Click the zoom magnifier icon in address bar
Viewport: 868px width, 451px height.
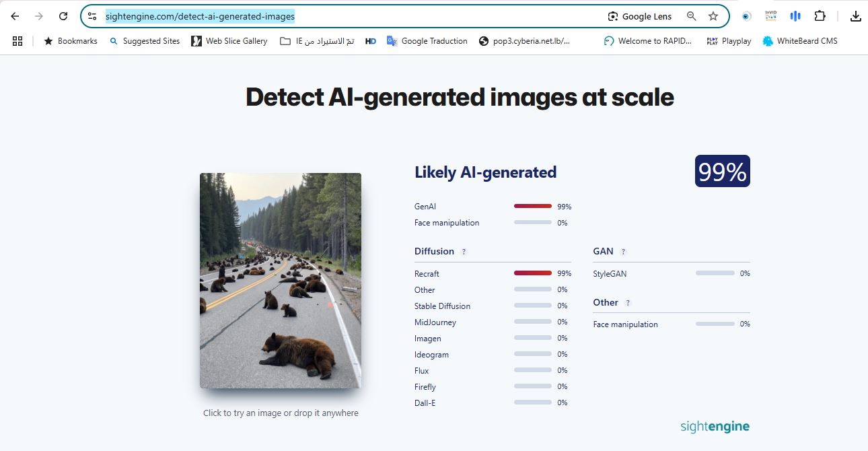pos(691,16)
